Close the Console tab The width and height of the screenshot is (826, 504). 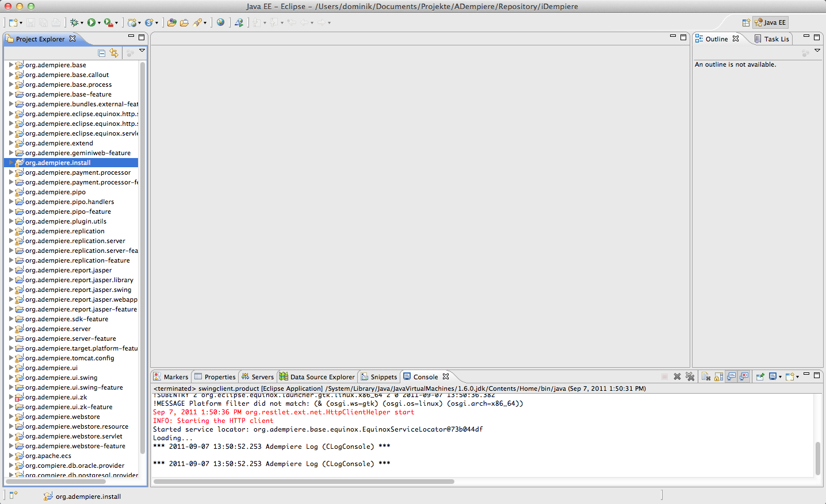click(446, 376)
